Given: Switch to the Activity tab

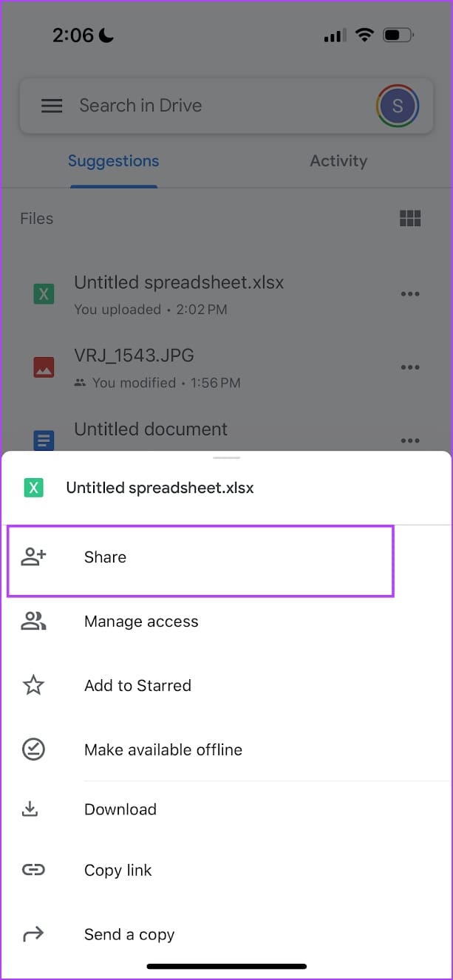Looking at the screenshot, I should [x=338, y=161].
